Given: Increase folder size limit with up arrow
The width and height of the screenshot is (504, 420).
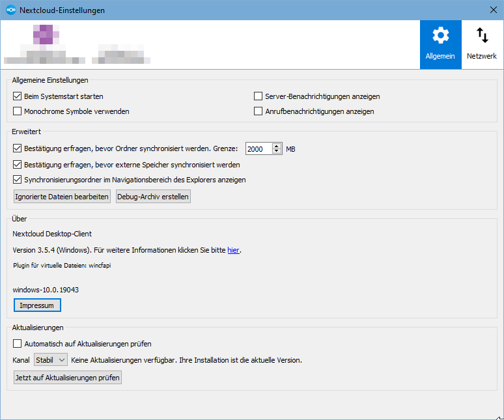Looking at the screenshot, I should pyautogui.click(x=277, y=146).
